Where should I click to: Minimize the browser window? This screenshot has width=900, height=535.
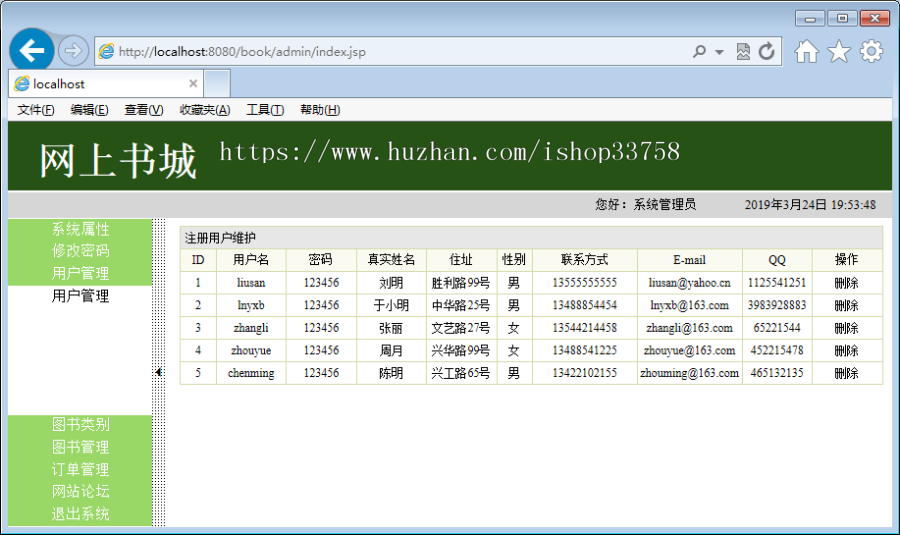[x=810, y=19]
